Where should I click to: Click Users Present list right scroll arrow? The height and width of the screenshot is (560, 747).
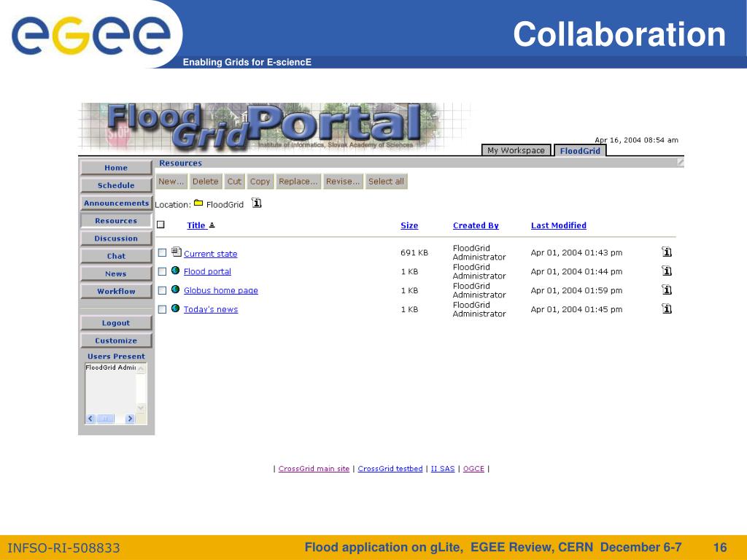tap(130, 419)
